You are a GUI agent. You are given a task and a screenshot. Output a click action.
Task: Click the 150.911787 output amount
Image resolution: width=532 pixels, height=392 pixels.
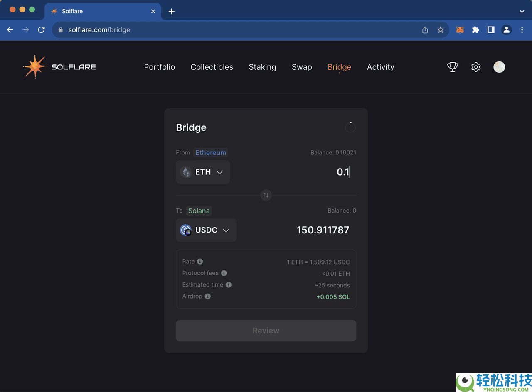323,230
